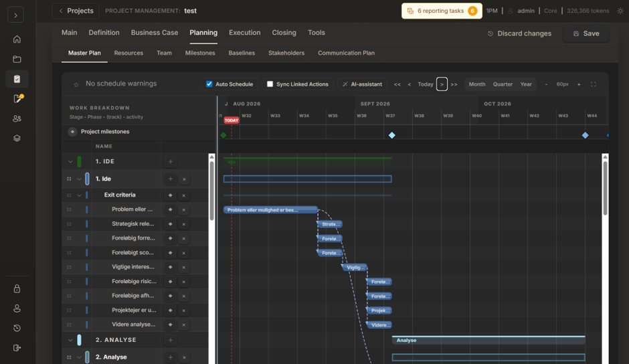Open the user profile icon in sidebar
The image size is (629, 364).
(x=17, y=308)
